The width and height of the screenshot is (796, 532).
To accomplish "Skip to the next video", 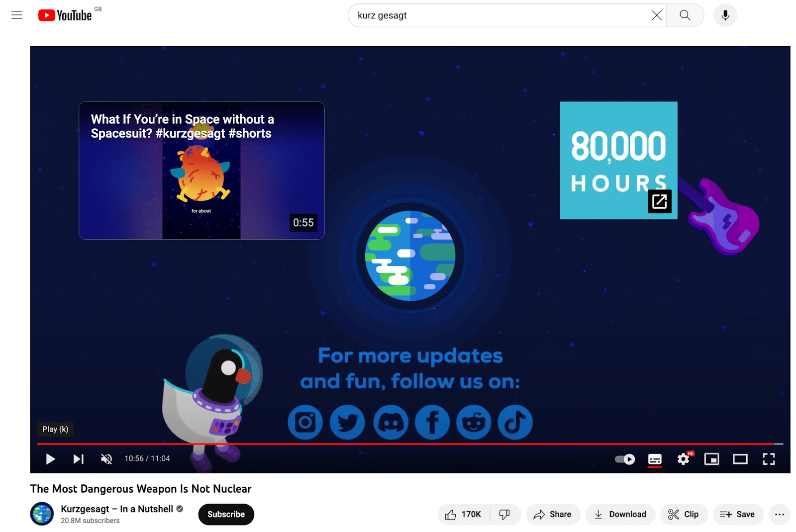I will (79, 459).
